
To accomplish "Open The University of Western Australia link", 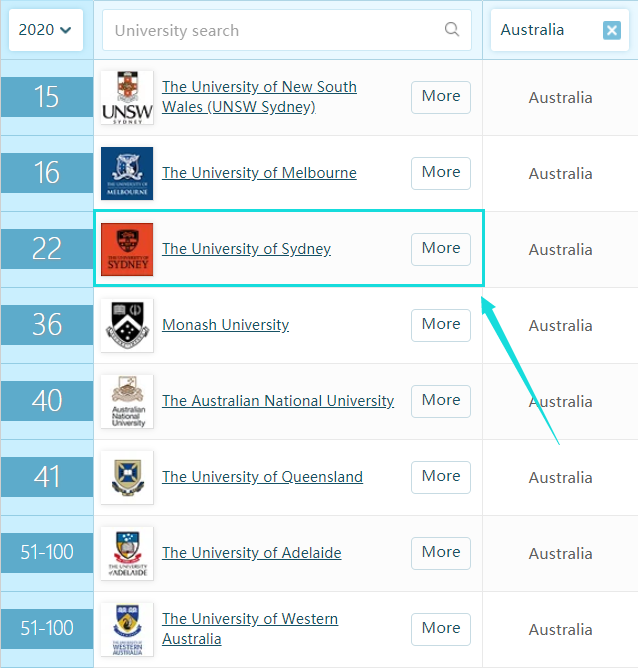I will [250, 629].
